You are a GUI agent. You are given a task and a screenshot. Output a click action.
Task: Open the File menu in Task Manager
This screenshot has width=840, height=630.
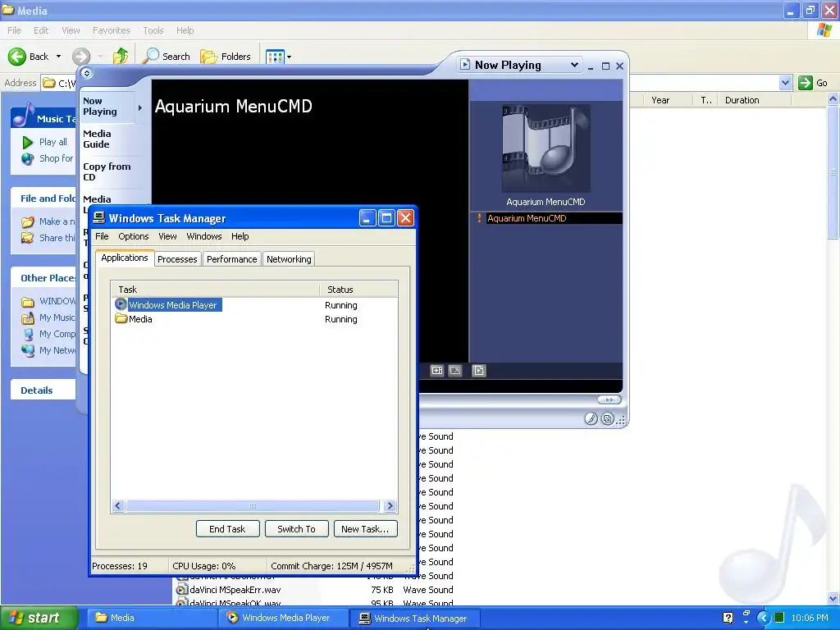click(x=102, y=236)
